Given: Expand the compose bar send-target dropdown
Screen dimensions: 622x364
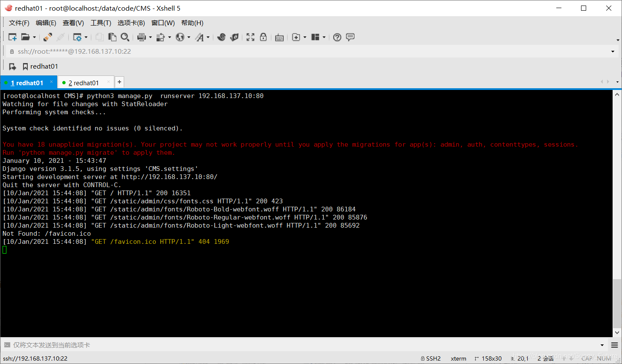Looking at the screenshot, I should (x=602, y=345).
